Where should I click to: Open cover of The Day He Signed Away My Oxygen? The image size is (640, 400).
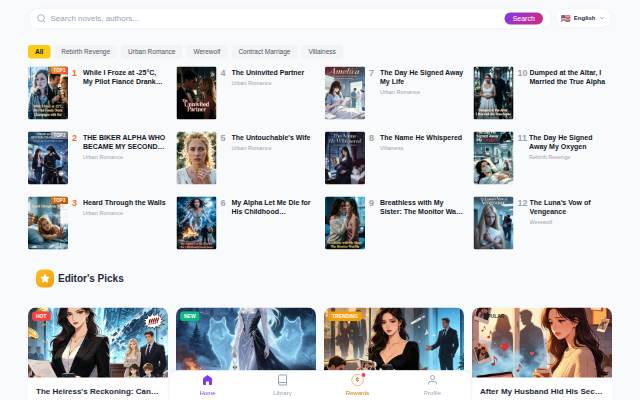point(493,158)
